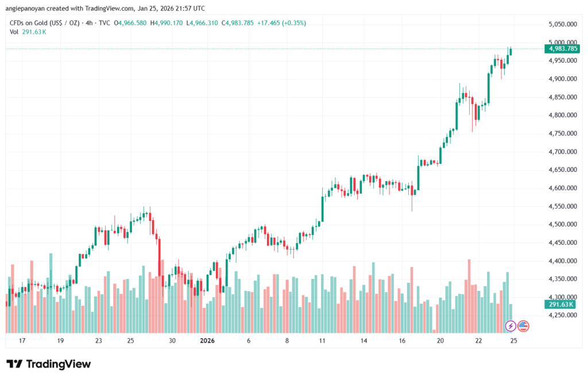This screenshot has height=380, width=588.
Task: Click the TradingView logo at bottom left
Action: tap(48, 364)
